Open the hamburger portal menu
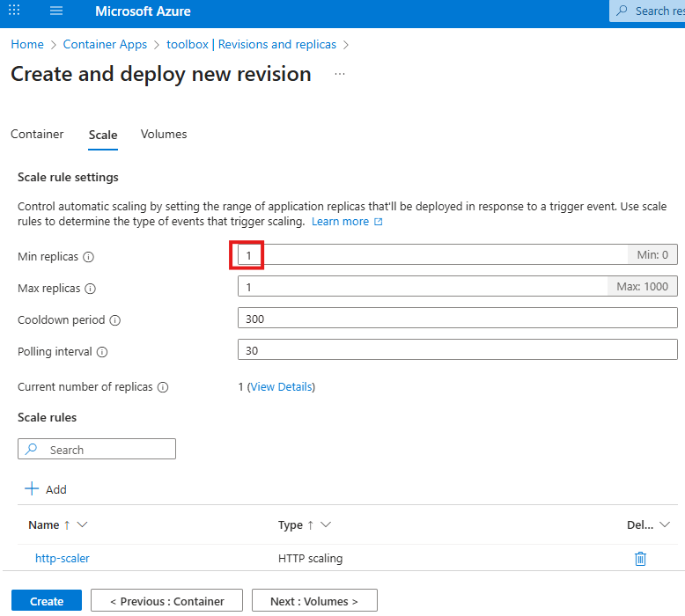The image size is (685, 616). tap(56, 11)
